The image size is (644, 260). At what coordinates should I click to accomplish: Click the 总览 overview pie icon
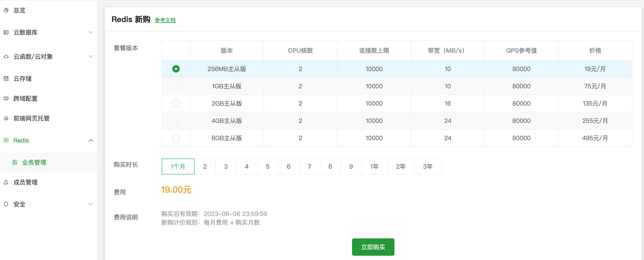pos(6,10)
